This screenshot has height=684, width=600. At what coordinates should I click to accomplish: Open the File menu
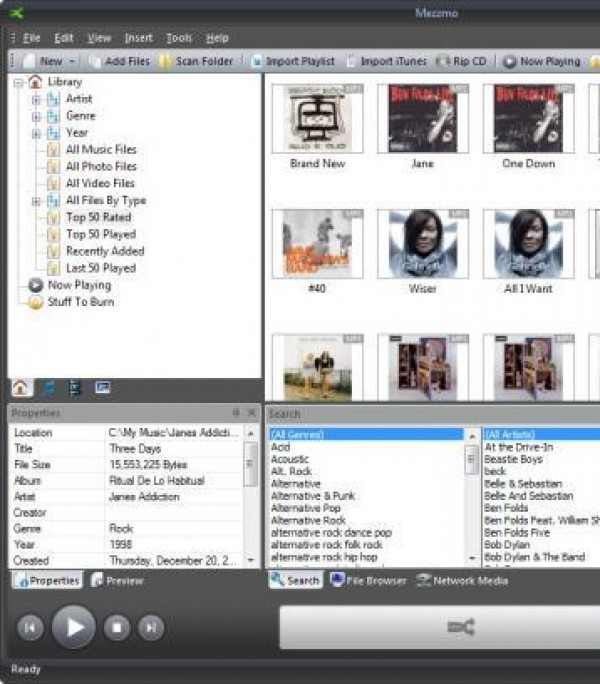[31, 38]
